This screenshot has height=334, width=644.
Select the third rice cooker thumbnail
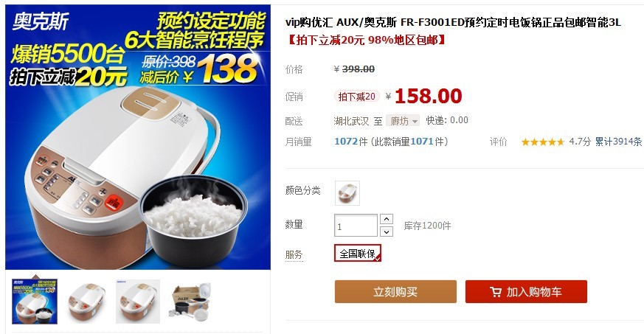138,302
